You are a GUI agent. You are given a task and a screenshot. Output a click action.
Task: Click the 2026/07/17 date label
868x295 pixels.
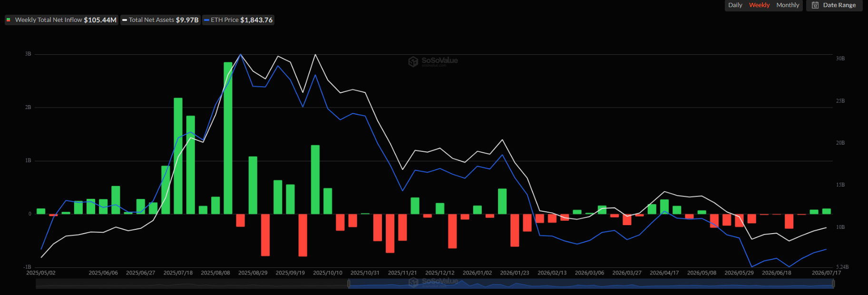click(x=826, y=273)
